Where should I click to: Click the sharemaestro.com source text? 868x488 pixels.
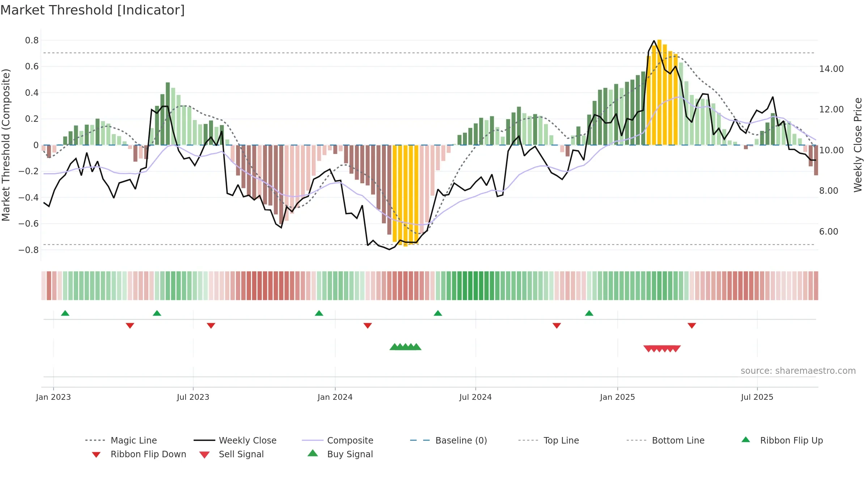(x=798, y=371)
